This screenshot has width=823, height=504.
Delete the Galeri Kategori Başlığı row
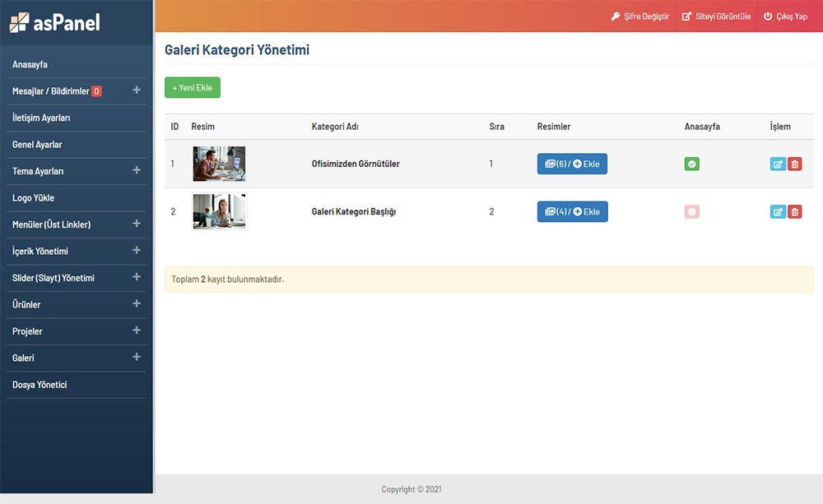click(794, 212)
